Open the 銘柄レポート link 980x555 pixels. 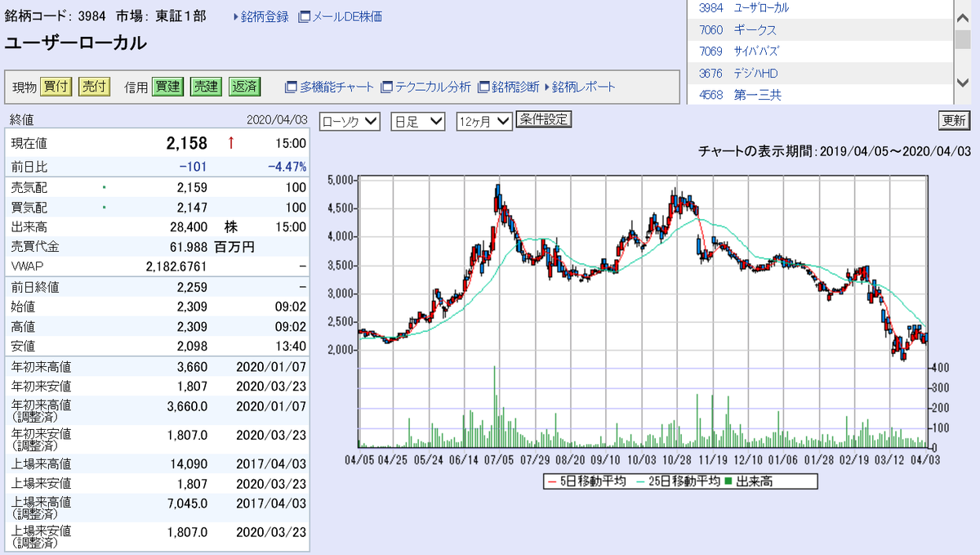click(584, 87)
